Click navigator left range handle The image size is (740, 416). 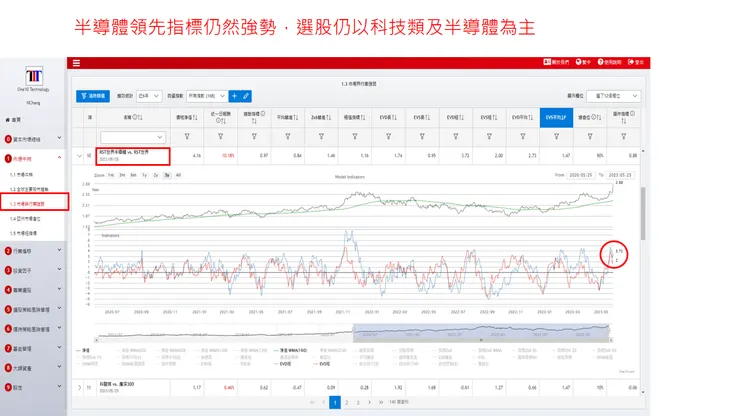pyautogui.click(x=353, y=330)
